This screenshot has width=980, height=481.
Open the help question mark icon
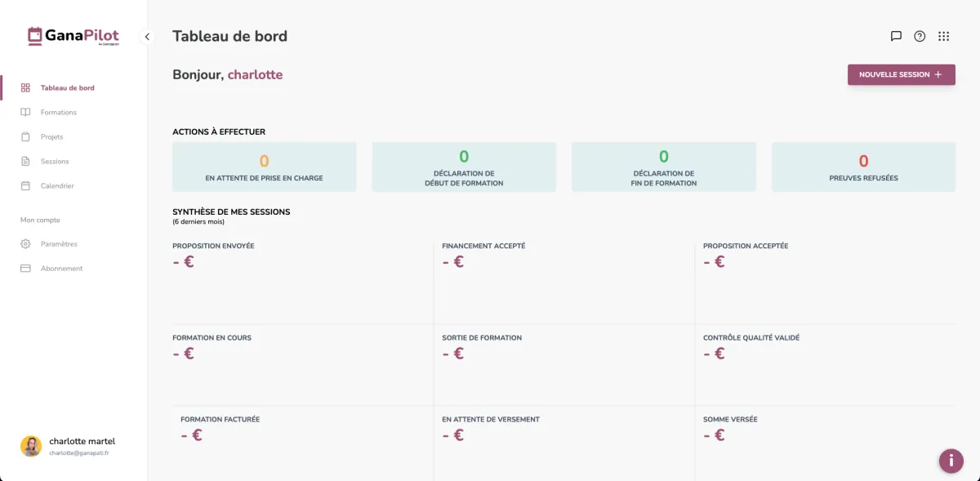coord(920,36)
